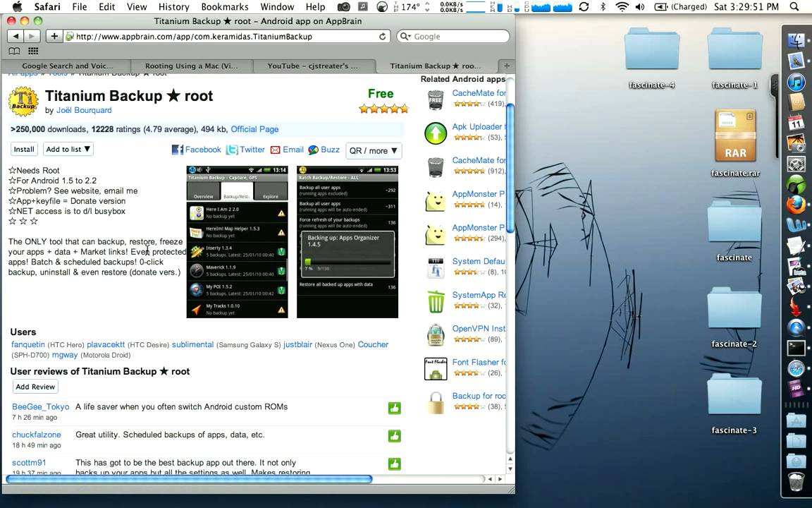Screen dimensions: 812x508
Task: Open the bookmarks book icon
Action: 15,51
